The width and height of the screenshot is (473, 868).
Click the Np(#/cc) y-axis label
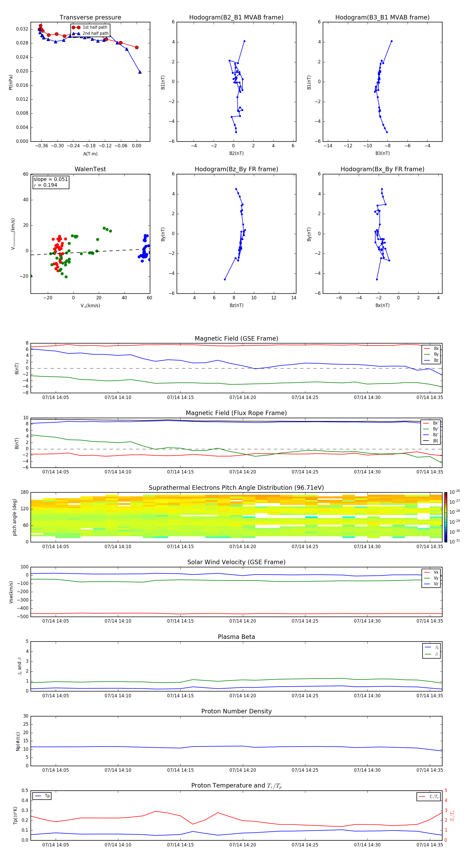(18, 741)
